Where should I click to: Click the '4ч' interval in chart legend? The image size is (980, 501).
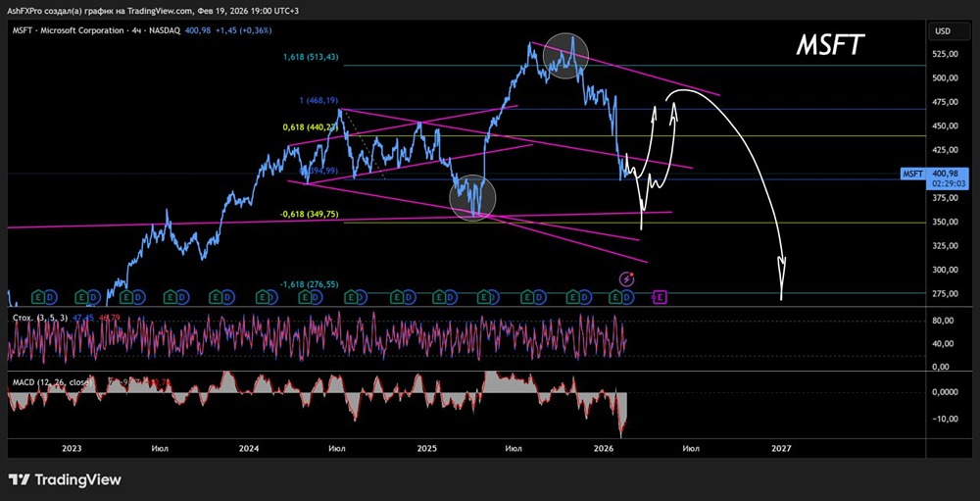click(137, 30)
